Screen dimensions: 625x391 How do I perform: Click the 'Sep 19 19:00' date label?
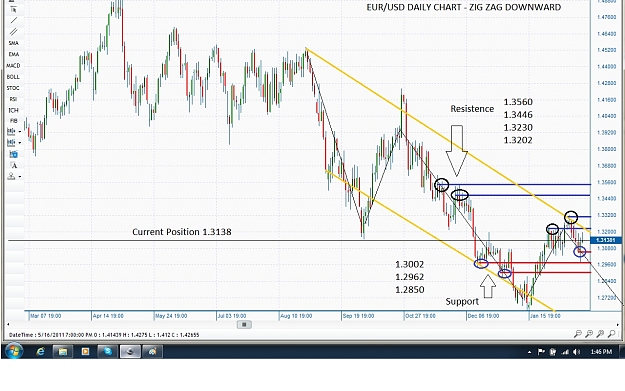358,316
